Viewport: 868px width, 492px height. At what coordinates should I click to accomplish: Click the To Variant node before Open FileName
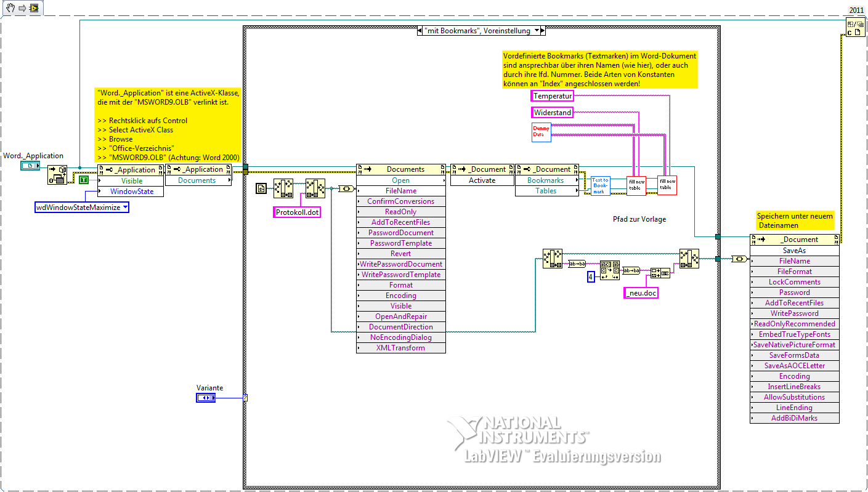346,188
